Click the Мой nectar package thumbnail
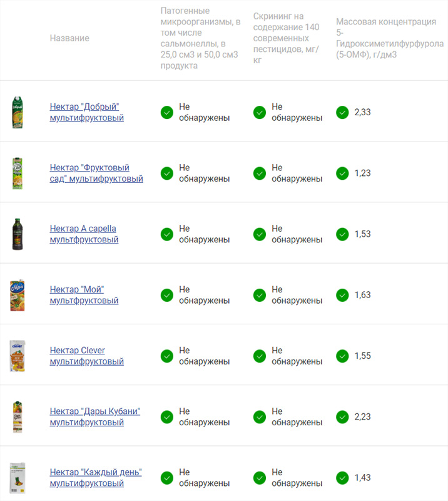448x501 pixels. point(18,295)
